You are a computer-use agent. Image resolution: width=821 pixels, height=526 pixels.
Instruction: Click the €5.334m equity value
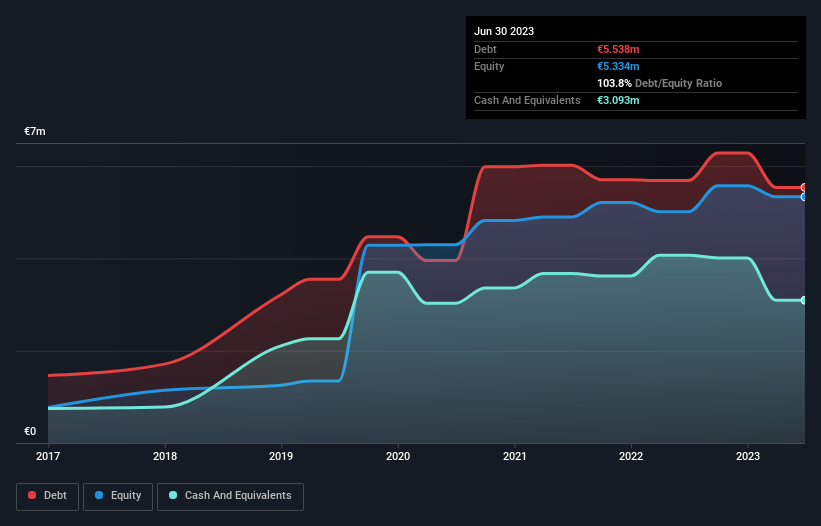click(618, 66)
